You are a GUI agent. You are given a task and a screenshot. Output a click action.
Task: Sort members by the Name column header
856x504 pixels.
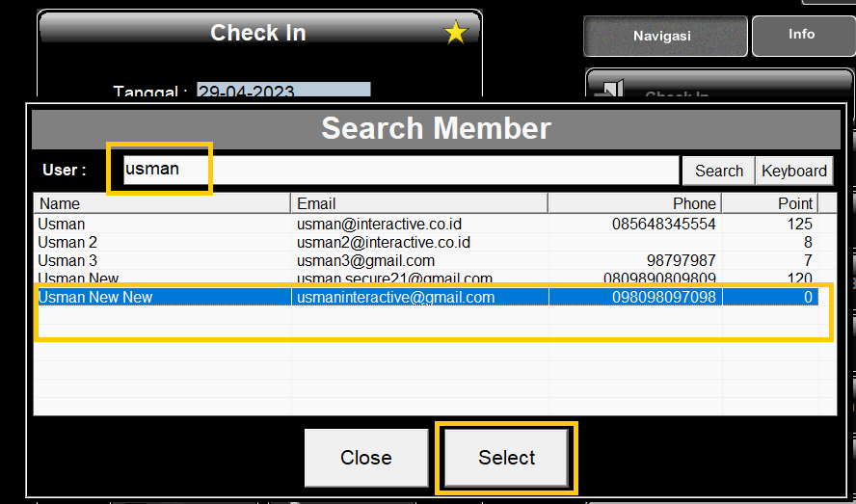162,203
